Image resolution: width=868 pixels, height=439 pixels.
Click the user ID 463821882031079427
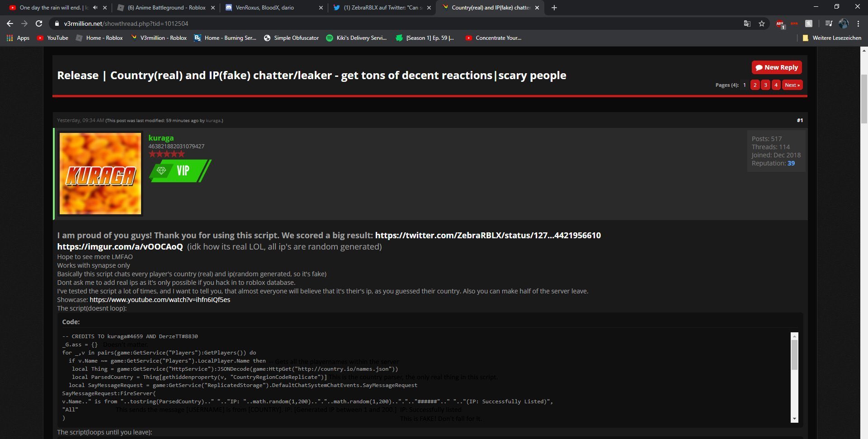point(176,146)
